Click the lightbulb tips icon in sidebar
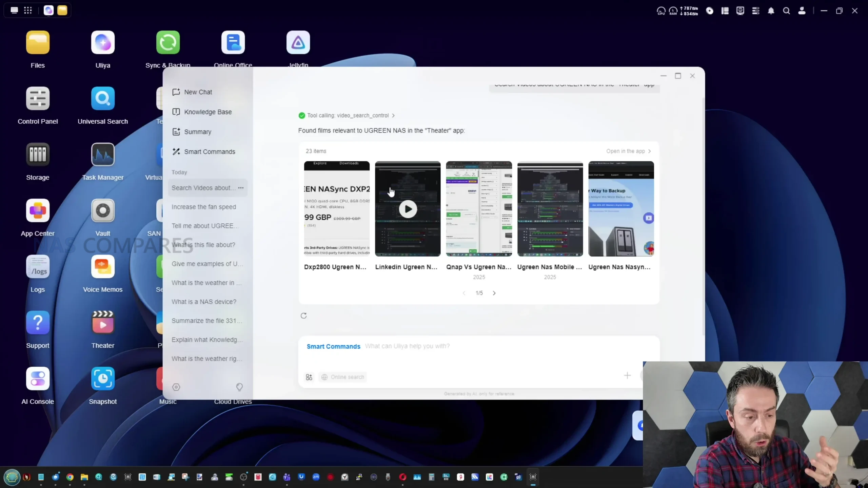868x488 pixels. click(239, 387)
